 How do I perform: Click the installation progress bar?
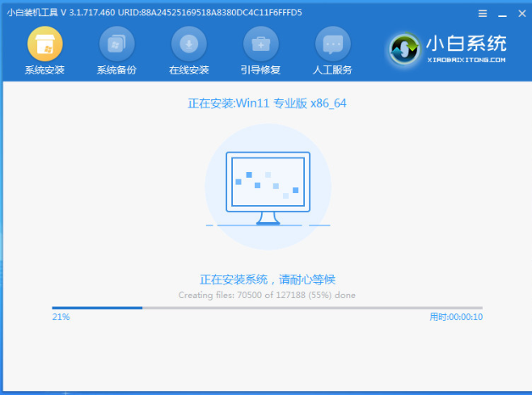click(267, 308)
